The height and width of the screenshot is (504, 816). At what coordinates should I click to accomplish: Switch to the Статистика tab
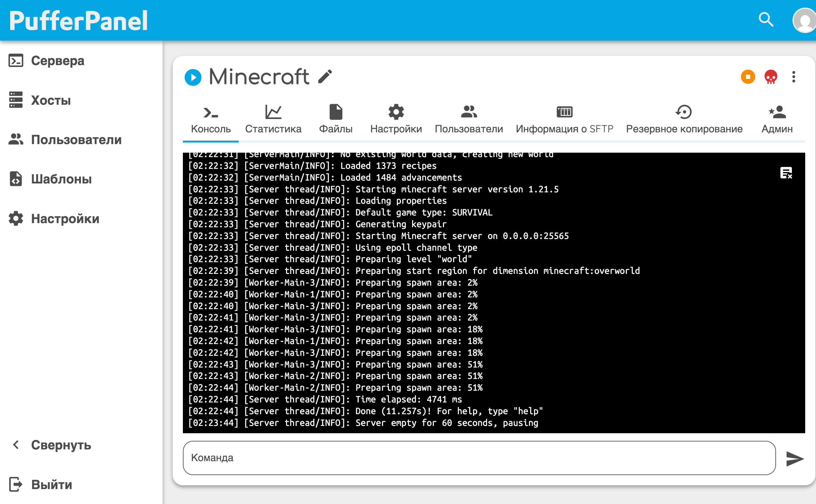point(273,119)
